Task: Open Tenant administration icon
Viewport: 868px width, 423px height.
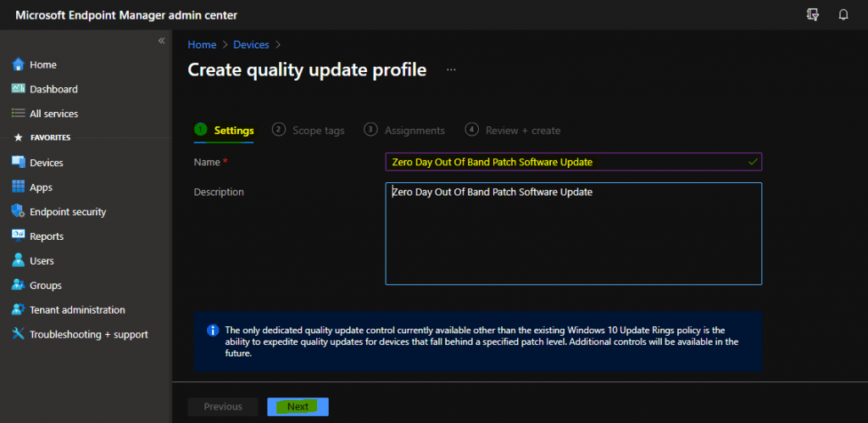Action: 19,309
